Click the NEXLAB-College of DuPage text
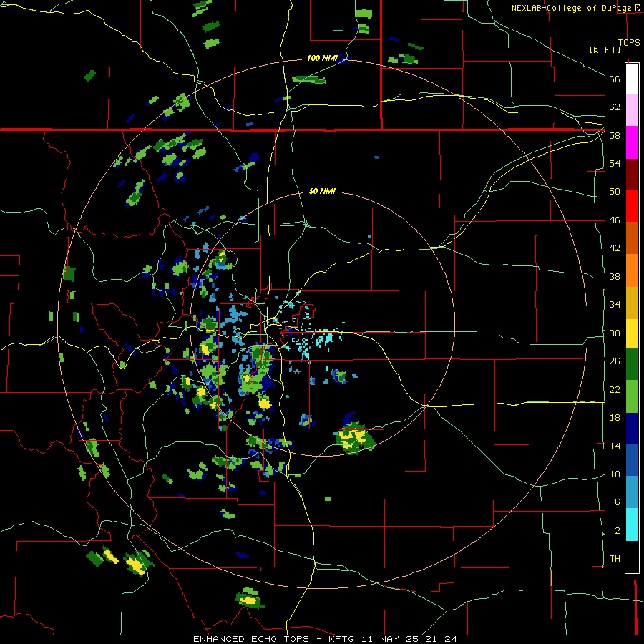 pyautogui.click(x=572, y=8)
